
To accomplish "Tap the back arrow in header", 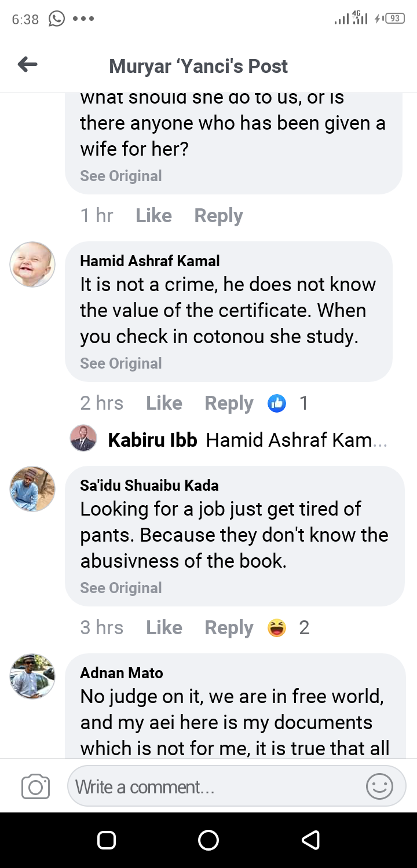I will [28, 65].
